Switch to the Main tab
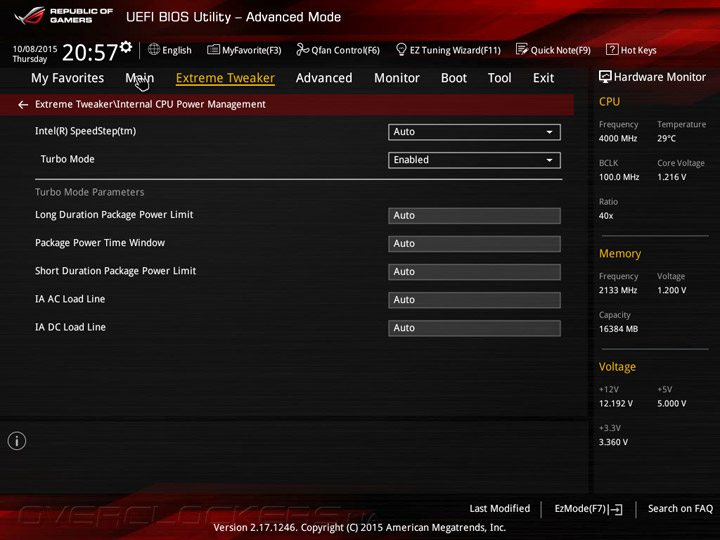Viewport: 720px width, 540px height. (140, 78)
